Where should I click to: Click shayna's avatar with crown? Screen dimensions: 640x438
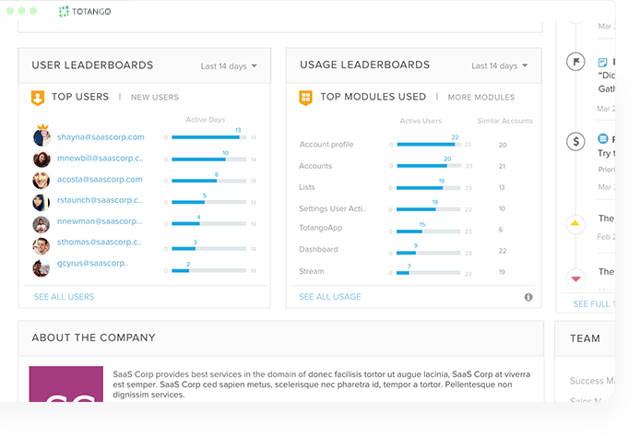pyautogui.click(x=42, y=136)
